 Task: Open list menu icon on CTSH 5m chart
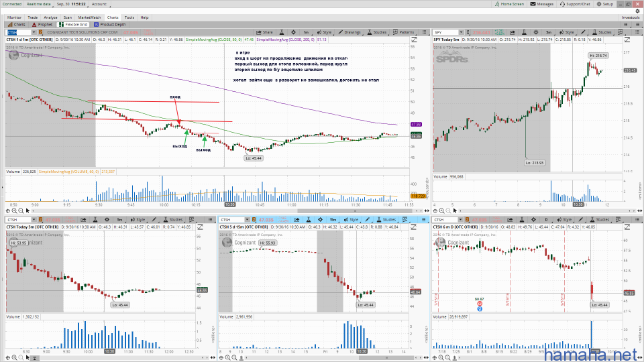pos(210,220)
